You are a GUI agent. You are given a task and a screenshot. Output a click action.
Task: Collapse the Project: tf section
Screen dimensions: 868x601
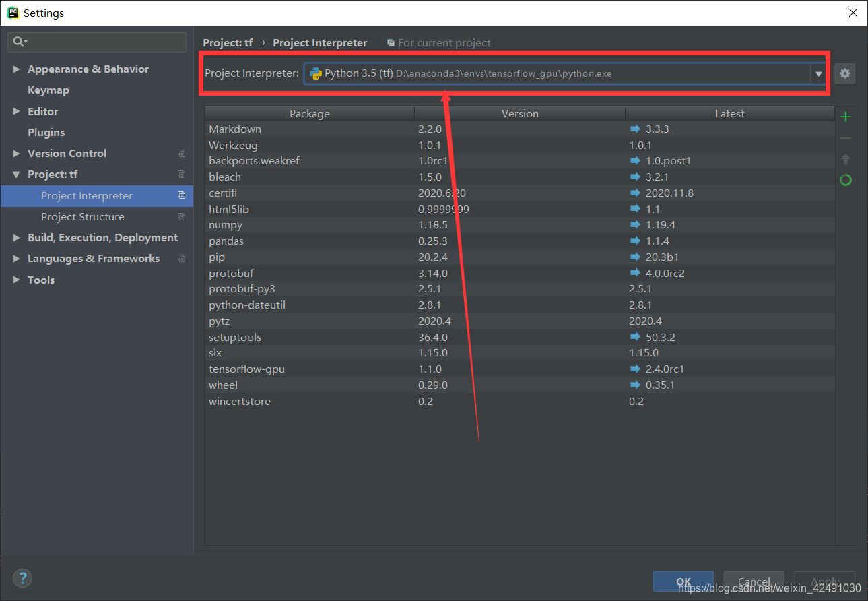tap(16, 175)
